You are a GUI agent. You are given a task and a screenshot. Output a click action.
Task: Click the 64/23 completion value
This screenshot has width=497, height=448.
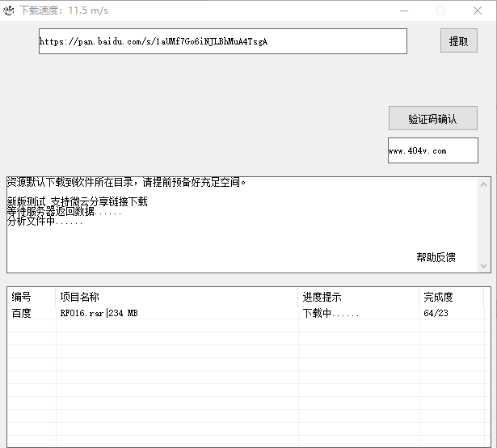pyautogui.click(x=435, y=313)
